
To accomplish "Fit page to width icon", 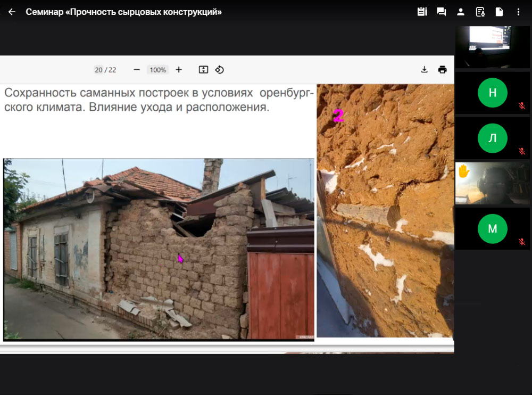I will point(203,70).
